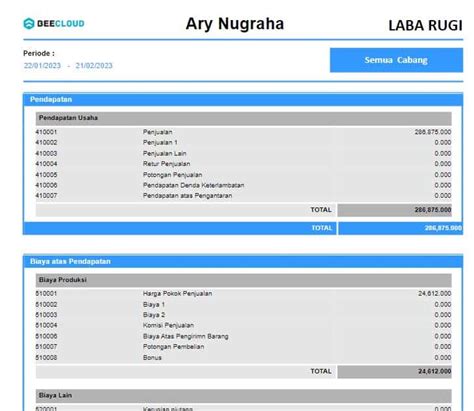This screenshot has height=411, width=474.
Task: Select account code 510007
Action: coord(46,347)
